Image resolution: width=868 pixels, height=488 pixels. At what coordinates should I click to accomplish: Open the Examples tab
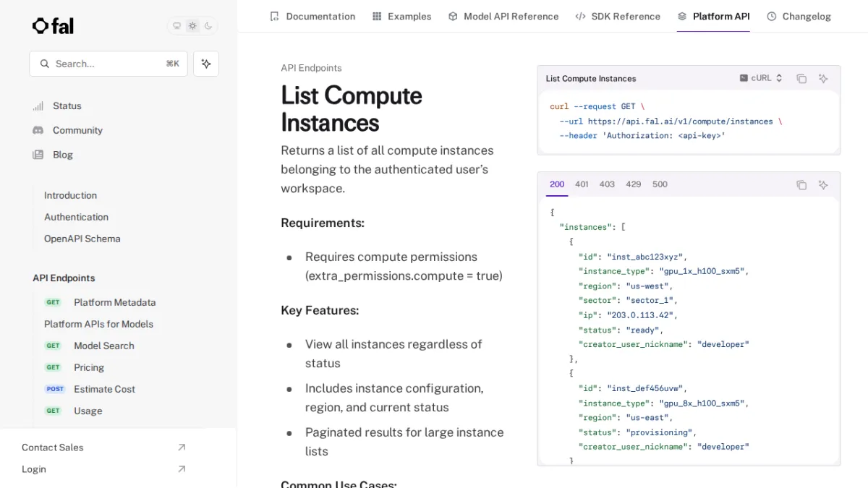point(401,16)
